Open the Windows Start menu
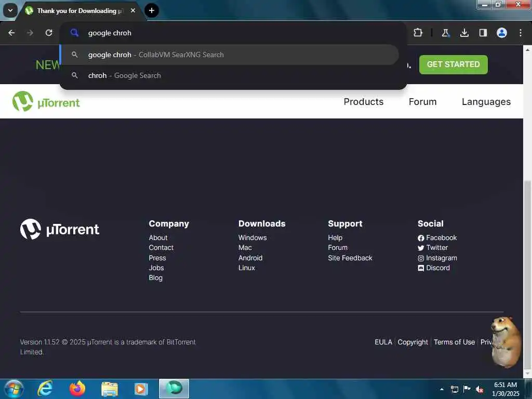Viewport: 532px width, 399px height. coord(14,389)
